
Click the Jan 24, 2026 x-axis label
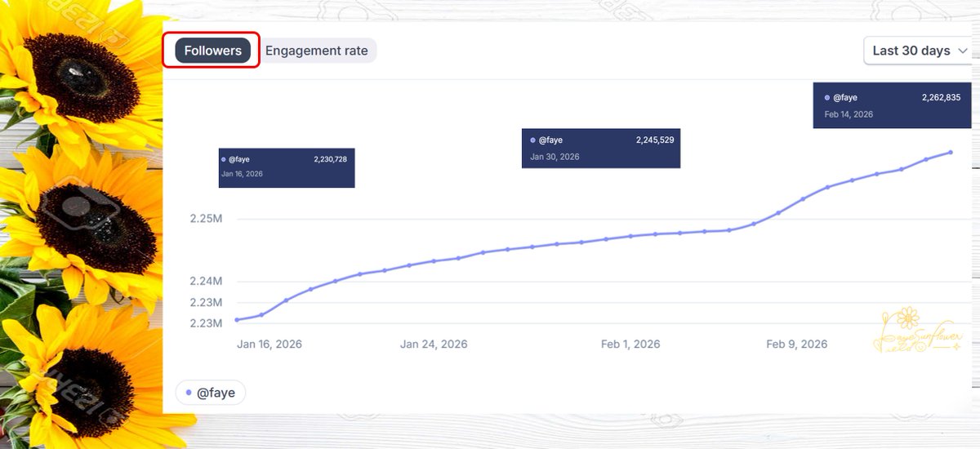[x=434, y=345]
